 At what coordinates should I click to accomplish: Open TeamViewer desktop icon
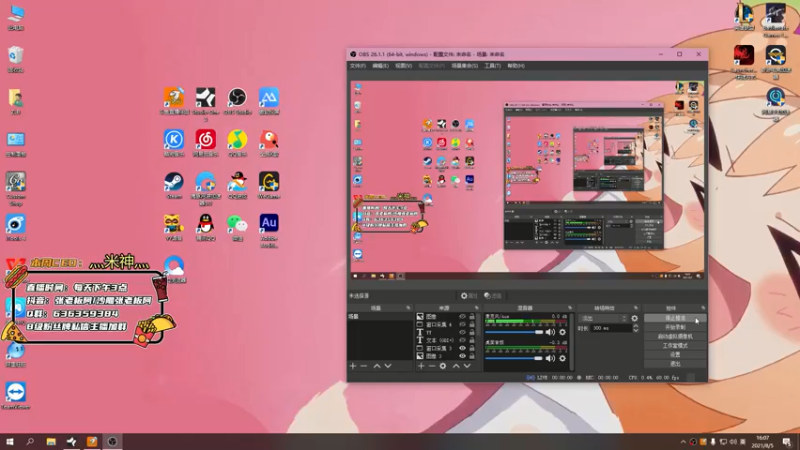pyautogui.click(x=16, y=396)
